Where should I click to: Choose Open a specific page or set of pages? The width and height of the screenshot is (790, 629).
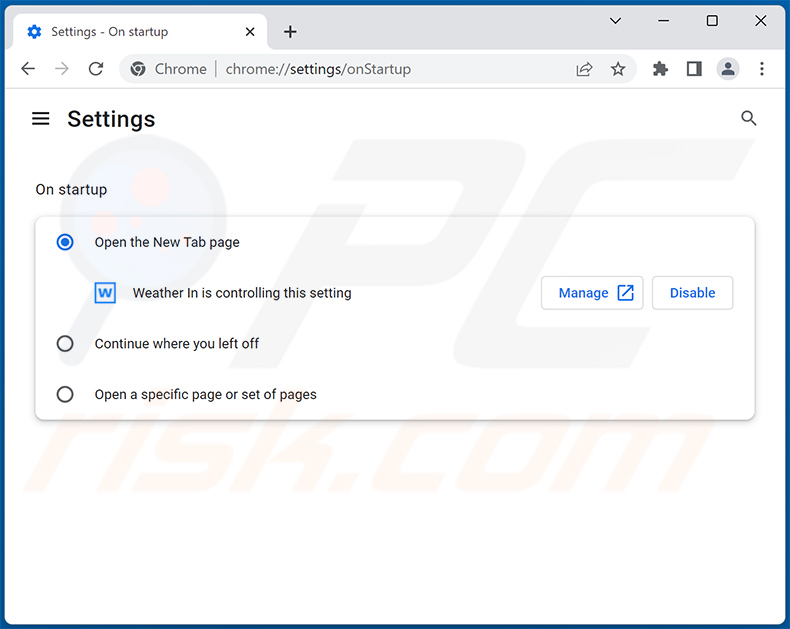point(65,394)
